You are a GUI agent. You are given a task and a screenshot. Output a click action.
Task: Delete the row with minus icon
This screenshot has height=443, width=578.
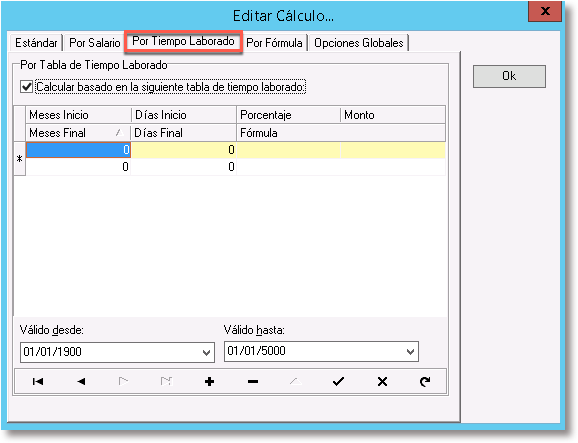(253, 381)
